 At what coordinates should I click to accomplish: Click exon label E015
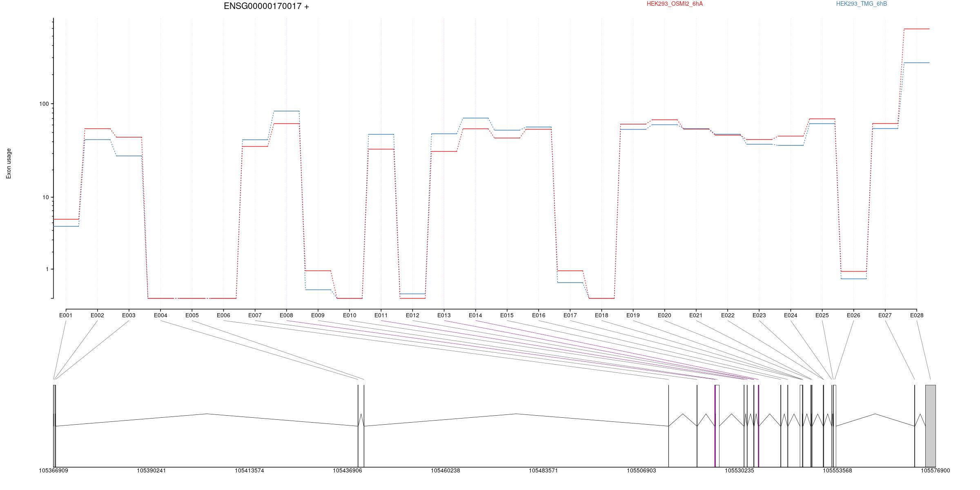(x=507, y=315)
